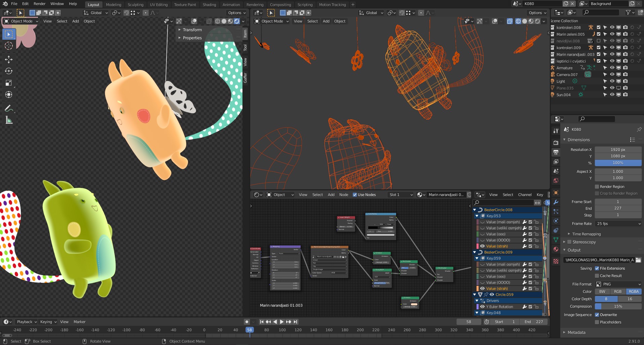Open the Keying dropdown in the timeline
The image size is (644, 345).
click(48, 322)
